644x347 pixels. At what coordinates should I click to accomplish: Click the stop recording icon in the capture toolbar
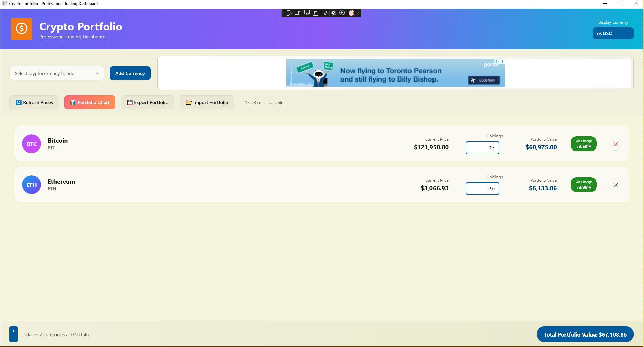point(351,13)
